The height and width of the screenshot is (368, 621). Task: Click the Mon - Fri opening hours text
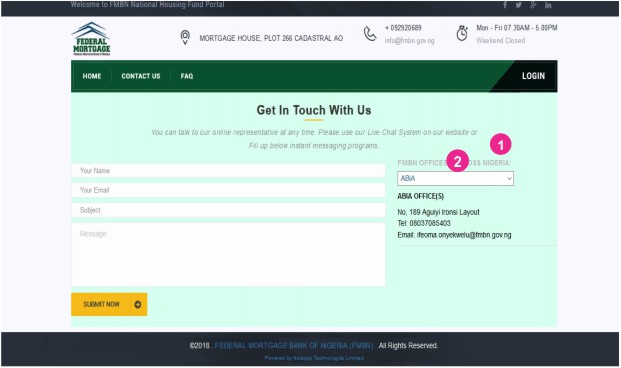pyautogui.click(x=516, y=28)
